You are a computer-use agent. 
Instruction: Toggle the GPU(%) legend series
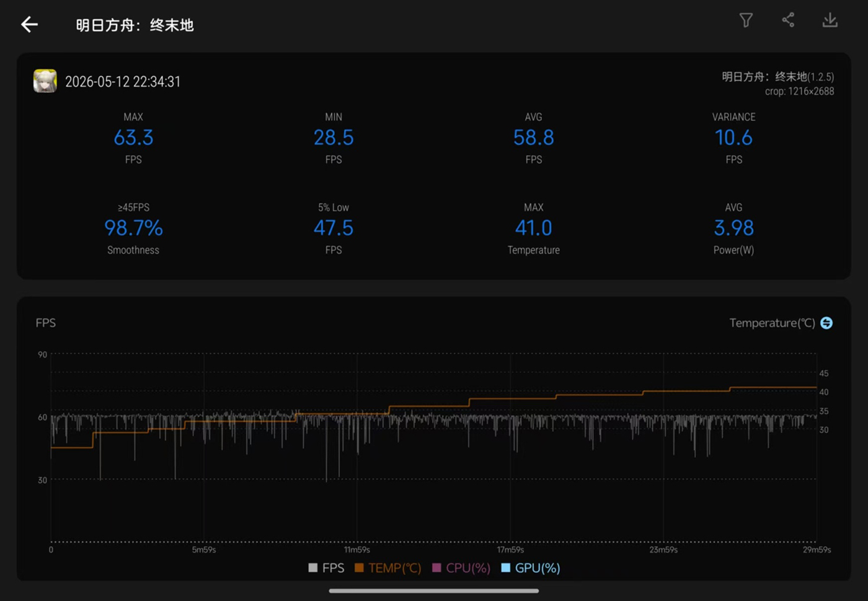(x=531, y=568)
